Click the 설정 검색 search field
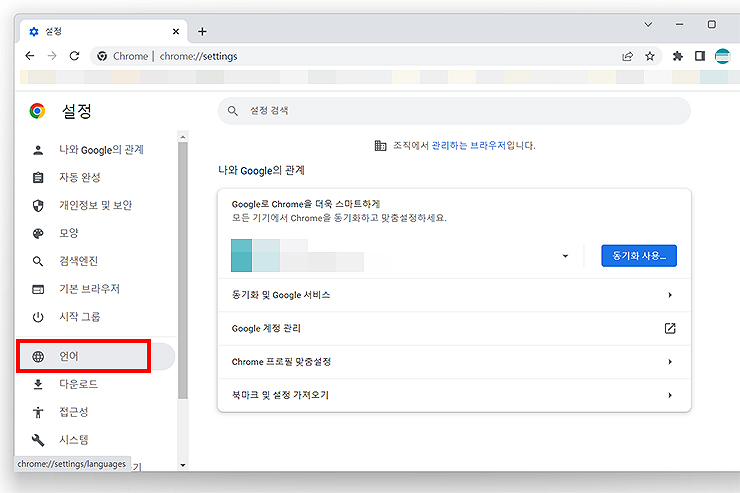 [454, 111]
